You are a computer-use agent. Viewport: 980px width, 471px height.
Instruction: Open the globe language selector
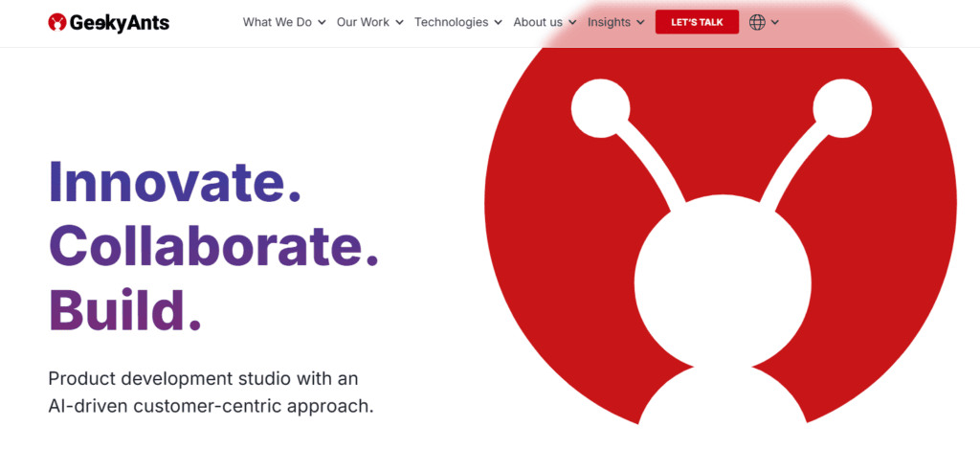click(x=757, y=23)
